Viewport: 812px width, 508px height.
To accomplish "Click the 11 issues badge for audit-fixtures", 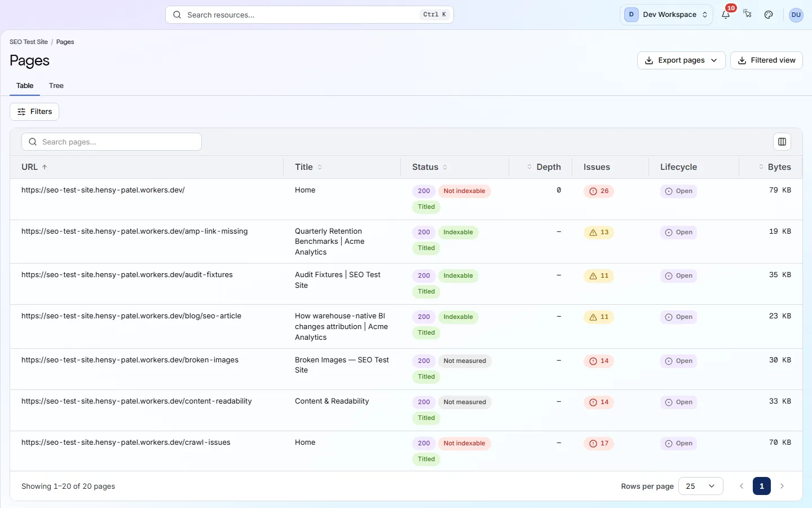I will (x=599, y=276).
